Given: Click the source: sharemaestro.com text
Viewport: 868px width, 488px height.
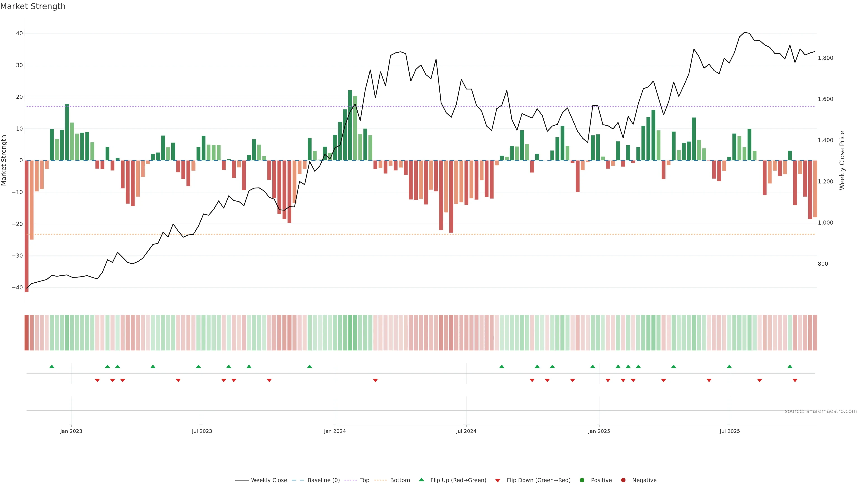Looking at the screenshot, I should tap(821, 411).
